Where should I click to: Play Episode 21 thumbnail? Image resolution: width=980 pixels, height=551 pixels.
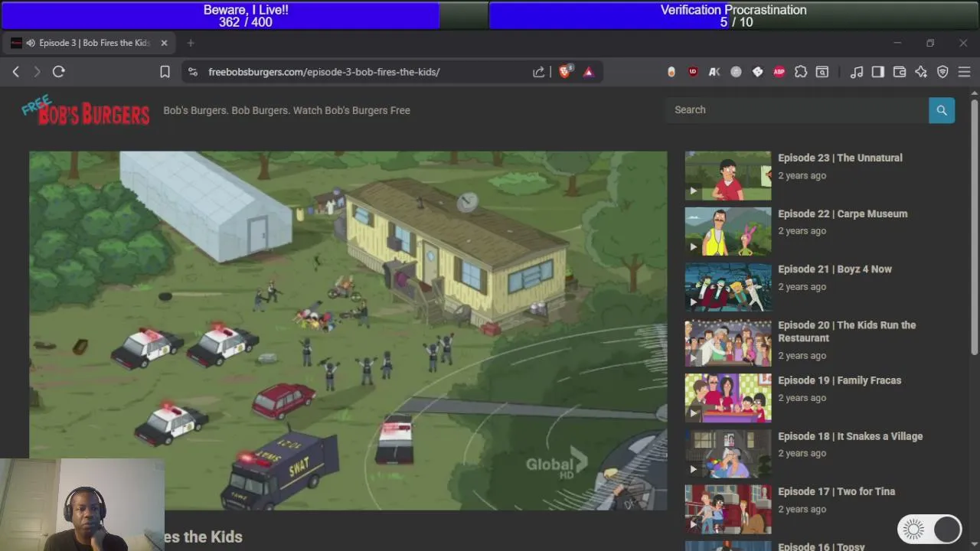click(x=728, y=287)
